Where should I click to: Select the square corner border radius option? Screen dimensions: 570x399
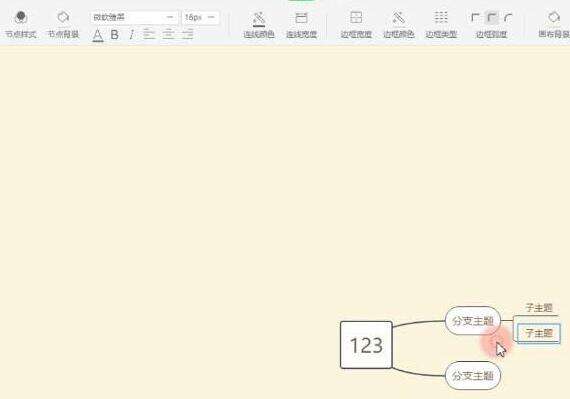coord(475,17)
